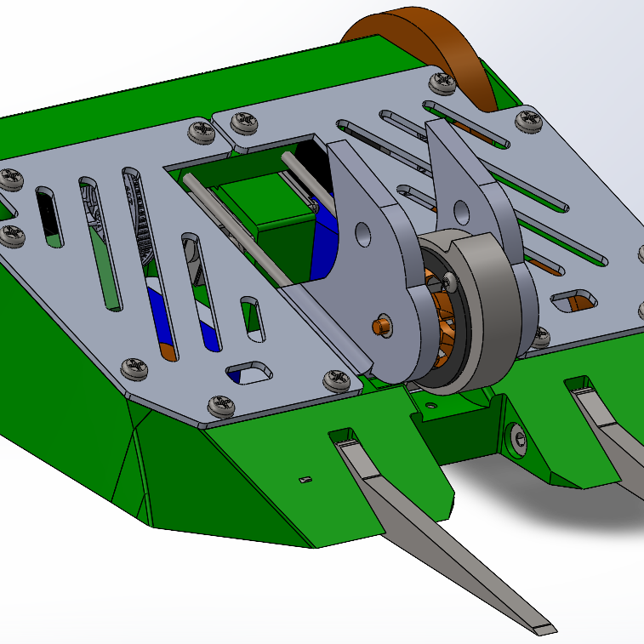Select the hex socket bolt on the green bracket
The image size is (644, 644).
click(519, 442)
